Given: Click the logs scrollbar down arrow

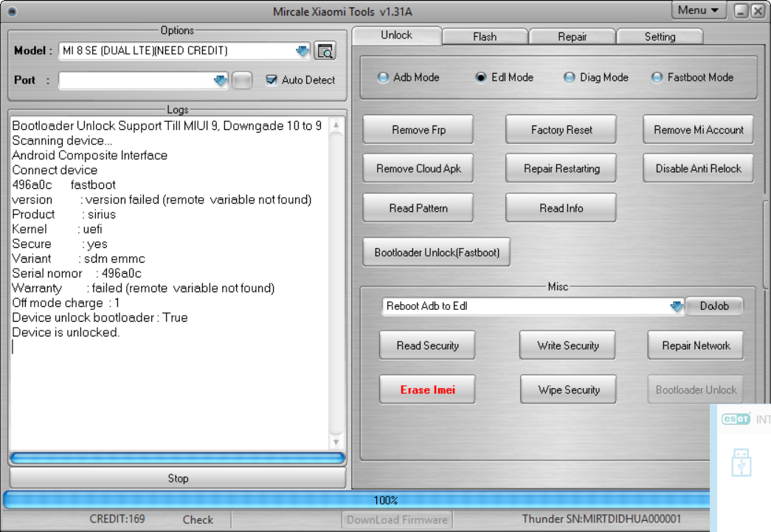Looking at the screenshot, I should [x=336, y=442].
